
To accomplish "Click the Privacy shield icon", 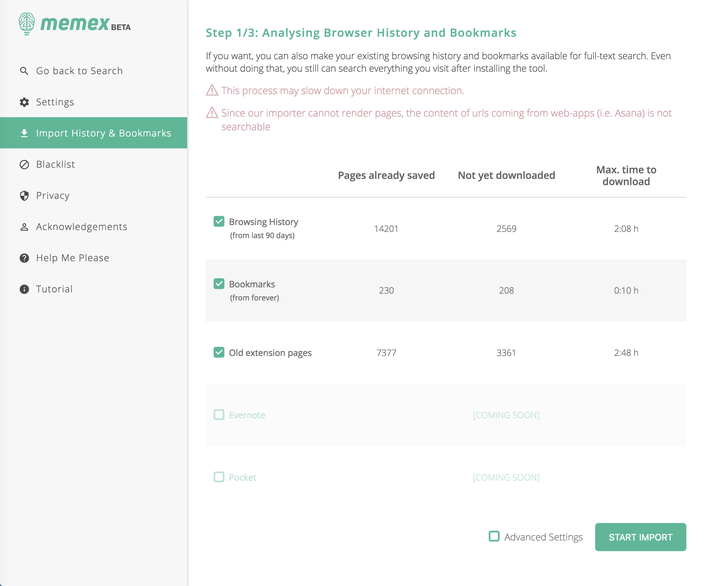I will click(24, 196).
